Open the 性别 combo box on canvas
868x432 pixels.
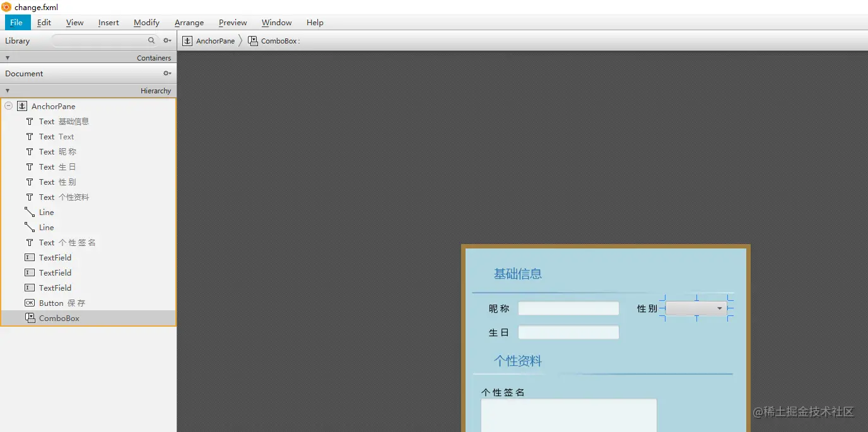pyautogui.click(x=696, y=308)
